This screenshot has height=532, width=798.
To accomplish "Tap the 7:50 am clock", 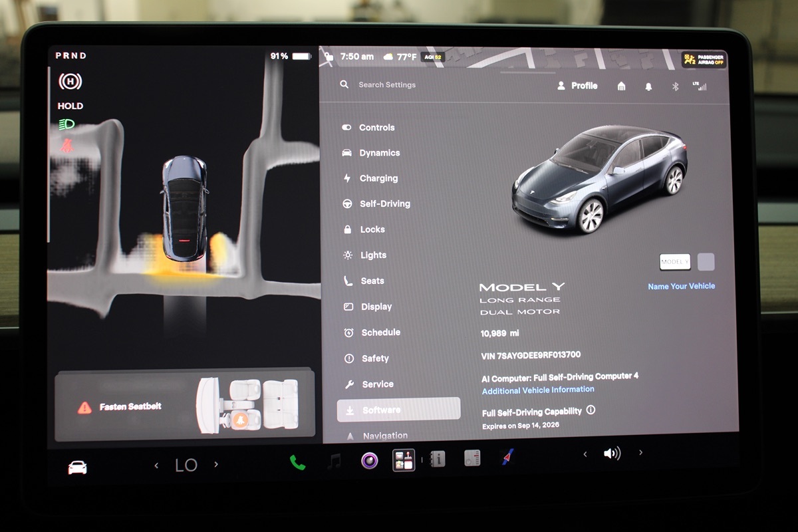I will [x=357, y=57].
